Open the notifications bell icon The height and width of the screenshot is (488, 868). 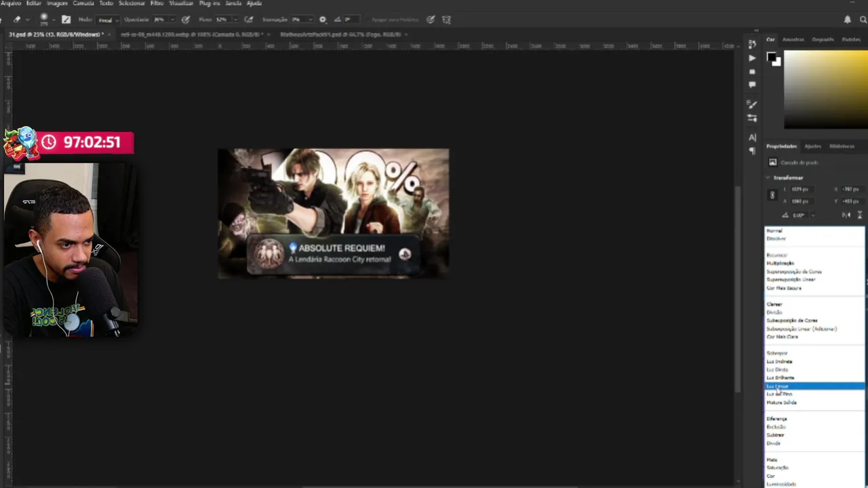[847, 20]
